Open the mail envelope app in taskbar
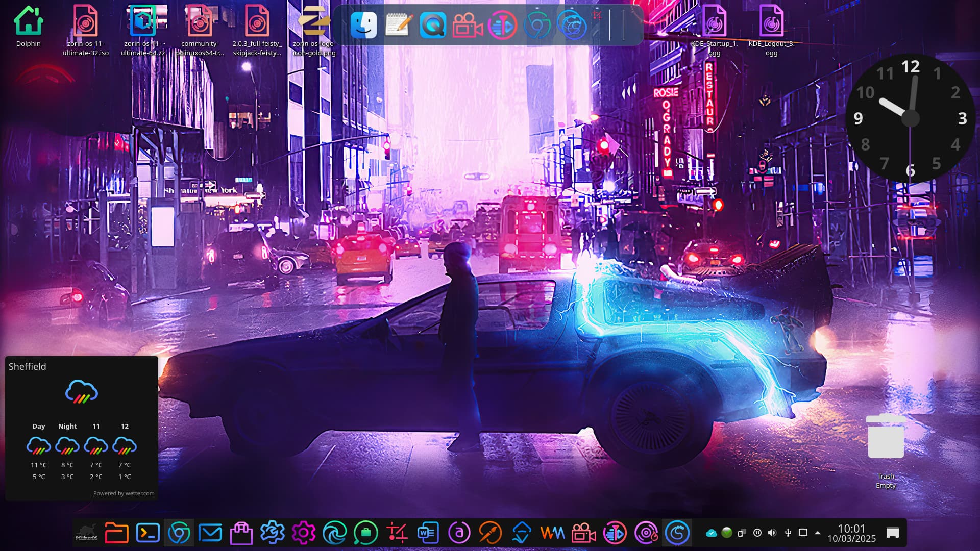 click(210, 533)
